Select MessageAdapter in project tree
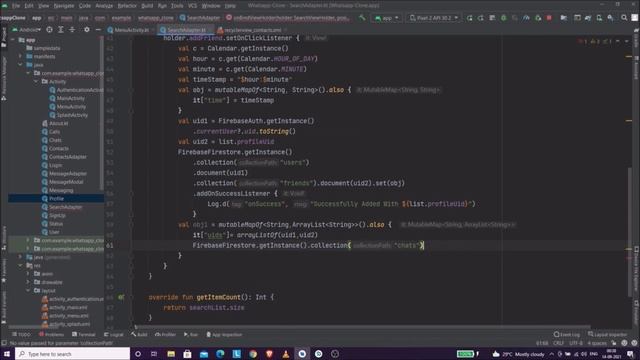Screen dimensions: 640x360 (x=68, y=173)
